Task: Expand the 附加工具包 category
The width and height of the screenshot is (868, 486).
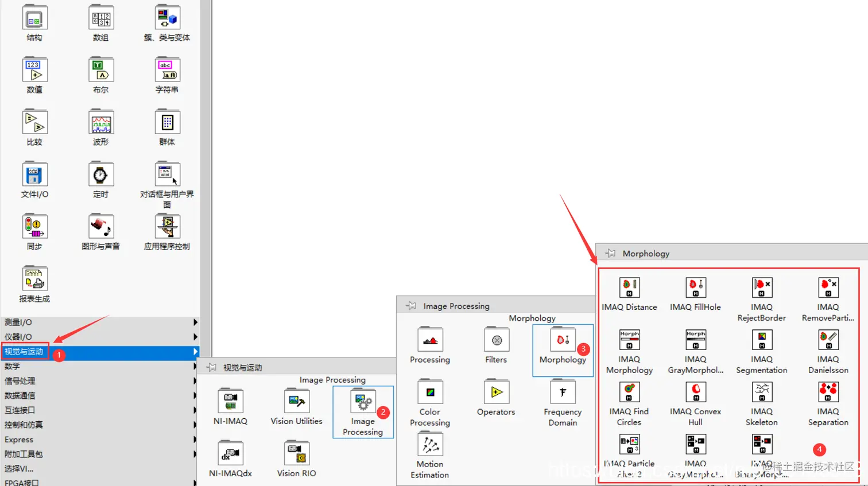Action: point(100,454)
